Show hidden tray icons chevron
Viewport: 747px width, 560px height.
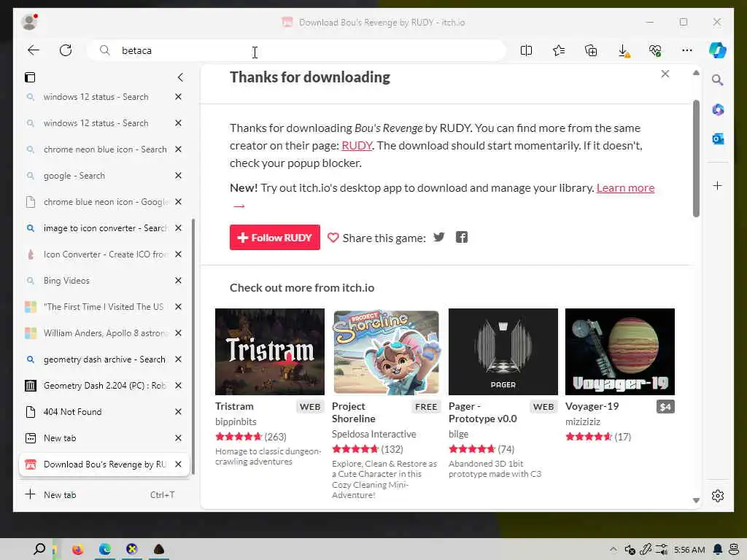pos(613,550)
